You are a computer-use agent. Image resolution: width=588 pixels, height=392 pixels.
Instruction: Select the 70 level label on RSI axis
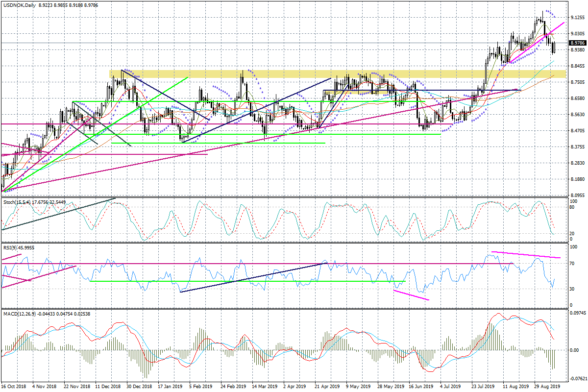(573, 264)
